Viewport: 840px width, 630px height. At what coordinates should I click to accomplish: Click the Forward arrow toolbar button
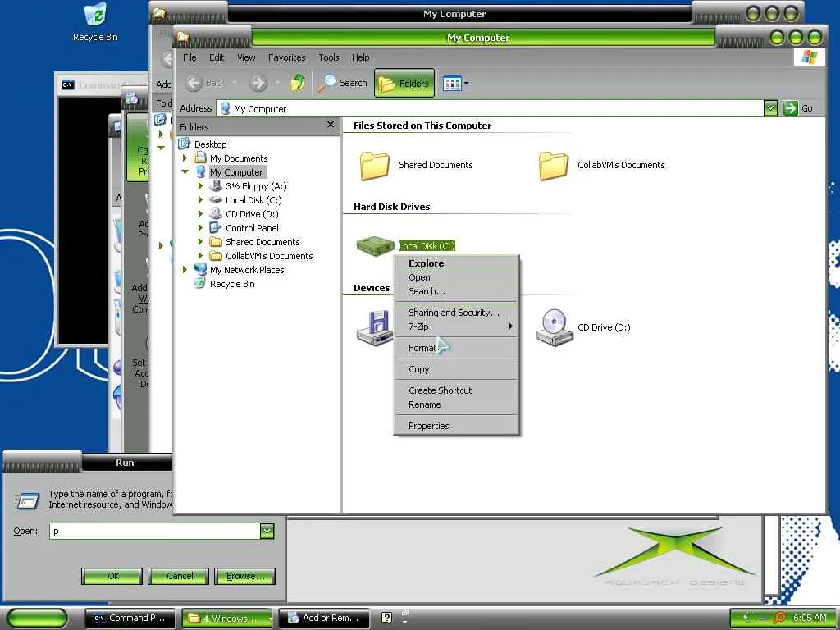tap(258, 83)
